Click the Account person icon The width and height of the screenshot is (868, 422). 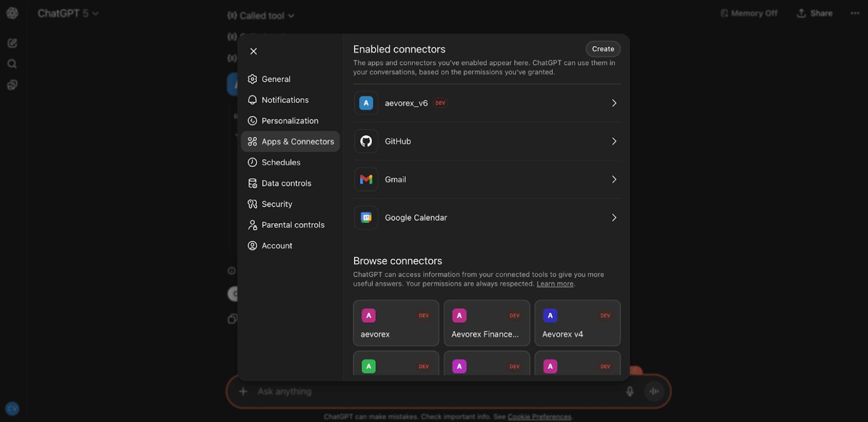click(x=253, y=245)
